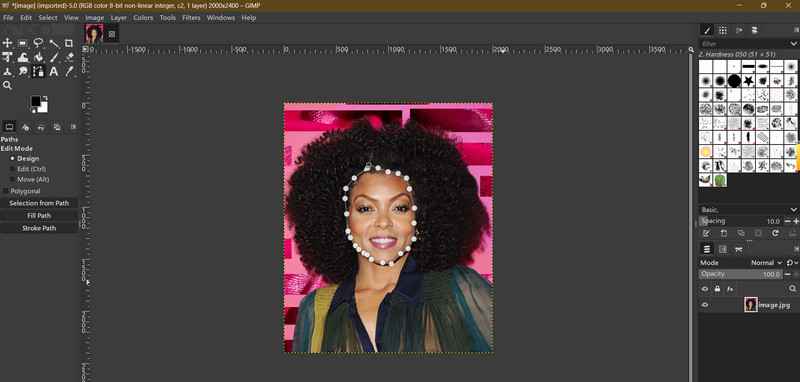The width and height of the screenshot is (800, 382).
Task: Select the Fuzzy Select magic wand tool
Action: [x=54, y=43]
